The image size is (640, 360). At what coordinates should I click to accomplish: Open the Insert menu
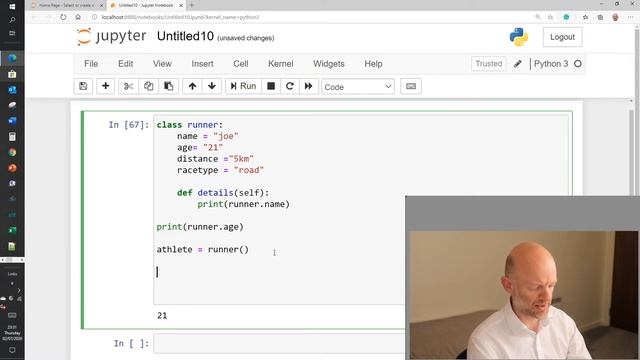(x=202, y=64)
